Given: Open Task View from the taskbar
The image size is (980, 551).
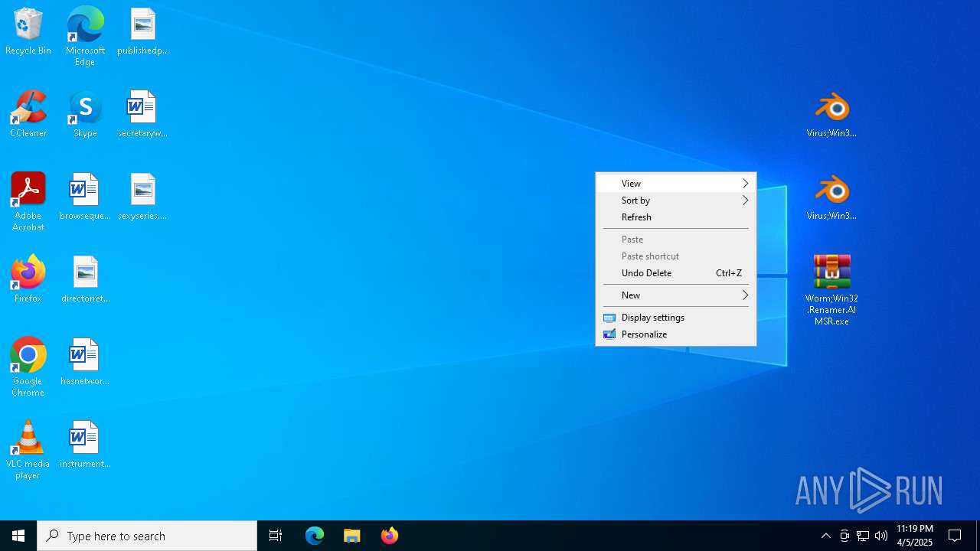Looking at the screenshot, I should pos(276,536).
